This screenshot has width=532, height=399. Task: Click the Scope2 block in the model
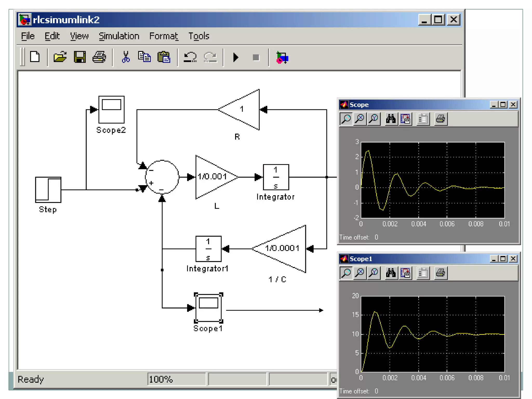point(111,110)
